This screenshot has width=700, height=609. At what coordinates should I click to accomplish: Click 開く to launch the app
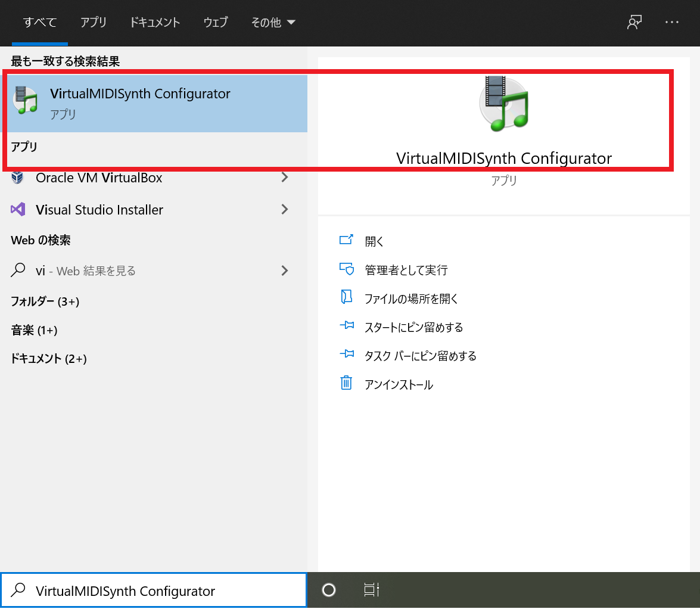coord(374,241)
